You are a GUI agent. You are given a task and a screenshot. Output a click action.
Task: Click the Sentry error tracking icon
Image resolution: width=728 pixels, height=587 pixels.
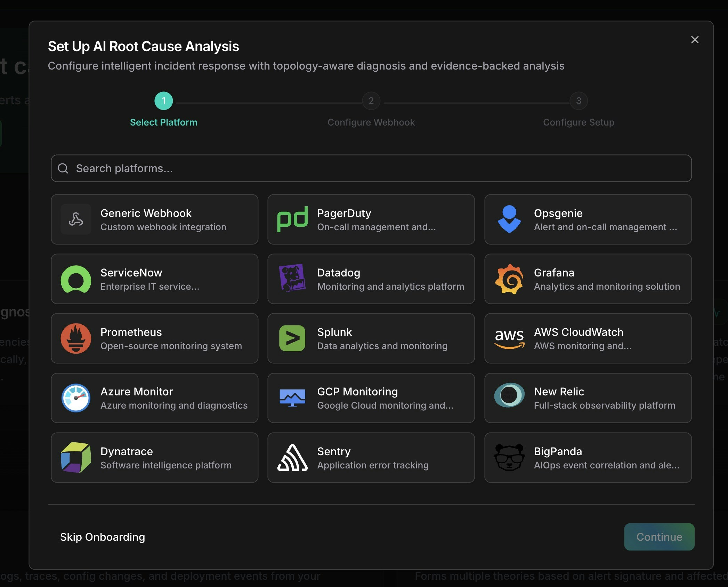click(x=292, y=458)
